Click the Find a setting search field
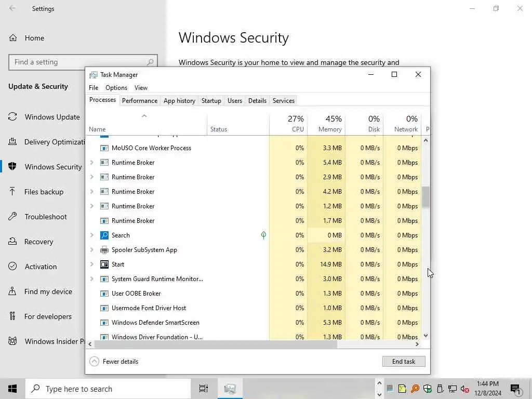Viewport: 532px width, 399px height. click(83, 62)
